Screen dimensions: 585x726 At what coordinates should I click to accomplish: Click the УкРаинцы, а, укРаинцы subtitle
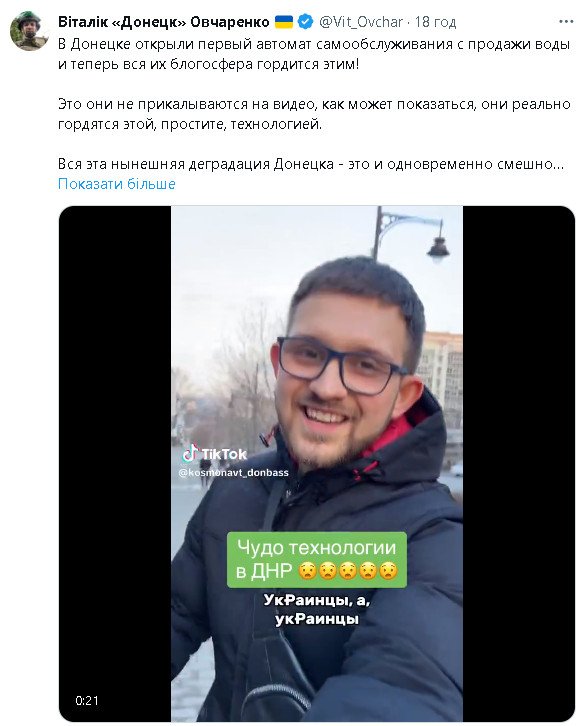[x=317, y=609]
